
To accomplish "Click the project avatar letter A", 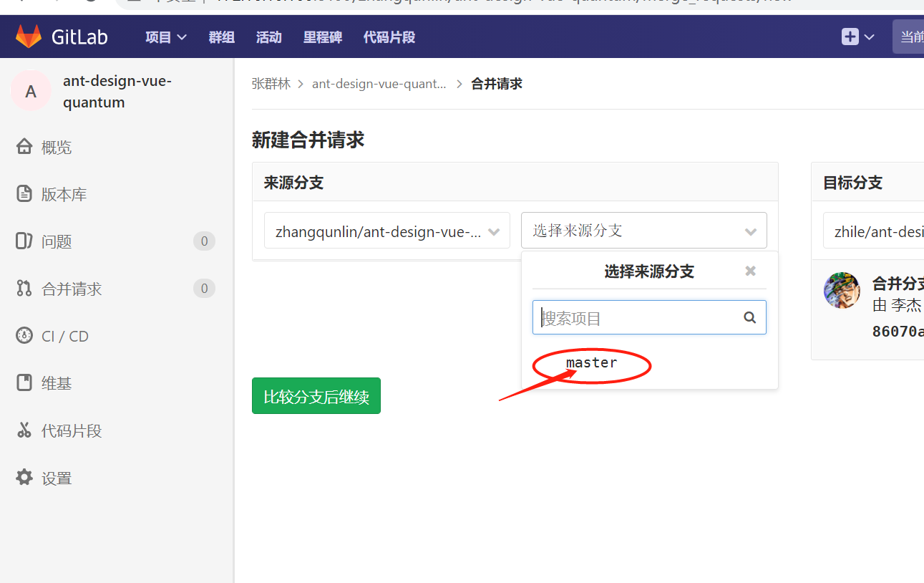I will point(31,91).
